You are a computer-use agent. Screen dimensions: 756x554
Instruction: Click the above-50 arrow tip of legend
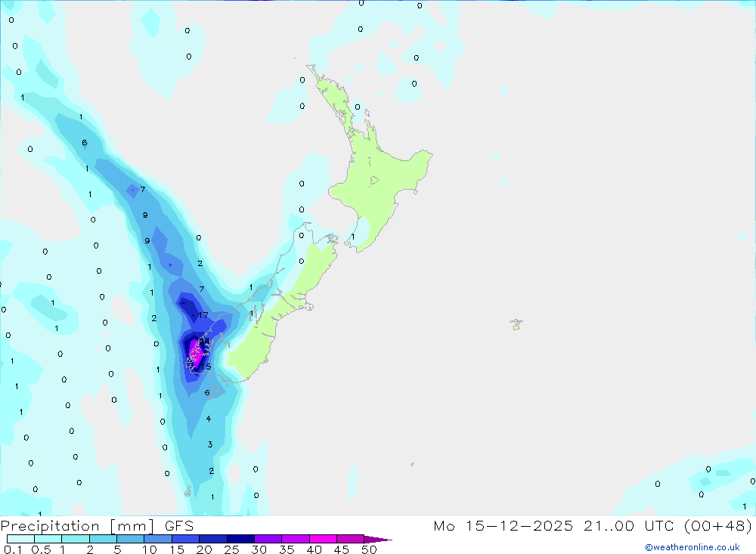point(377,540)
